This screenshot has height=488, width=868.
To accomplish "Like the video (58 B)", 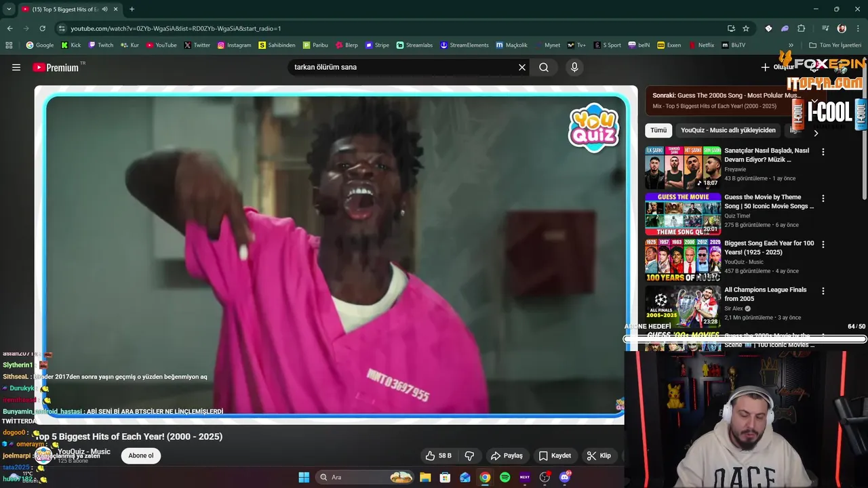I will (x=438, y=455).
